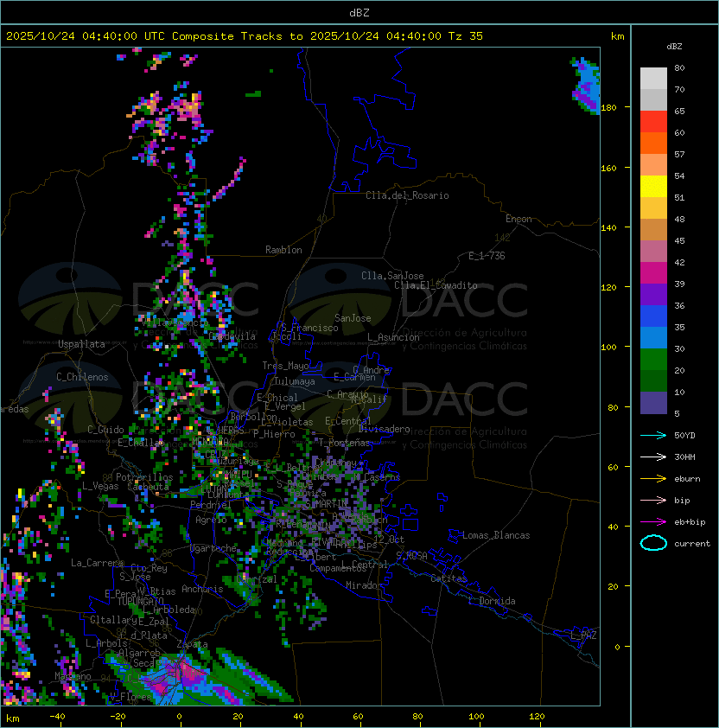Select the slate purple 5-10 dBZ swatch
The width and height of the screenshot is (719, 728).
click(653, 403)
